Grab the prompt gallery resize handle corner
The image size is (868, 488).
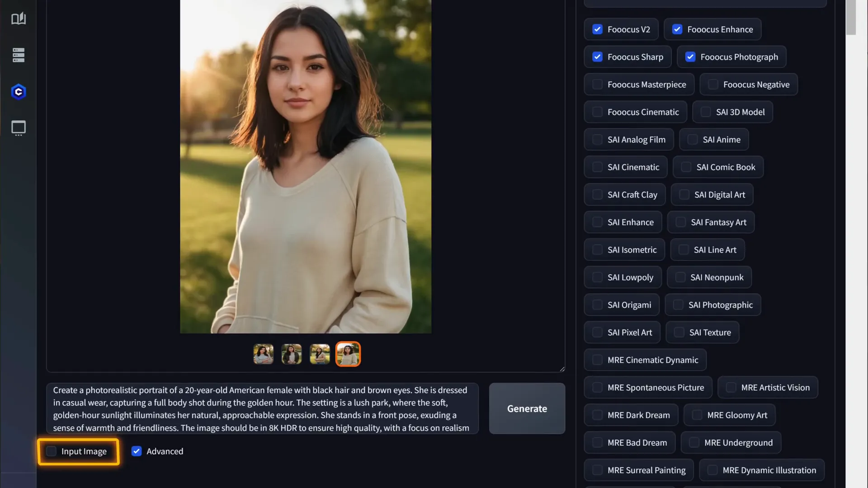562,369
